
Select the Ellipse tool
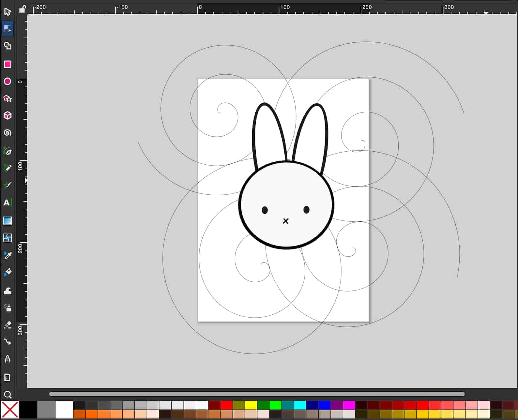pyautogui.click(x=8, y=81)
